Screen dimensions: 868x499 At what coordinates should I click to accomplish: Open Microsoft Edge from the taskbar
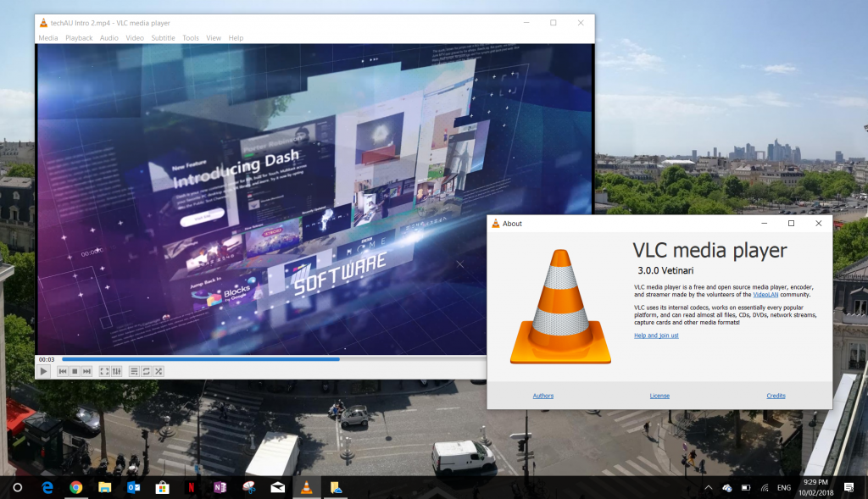point(47,487)
